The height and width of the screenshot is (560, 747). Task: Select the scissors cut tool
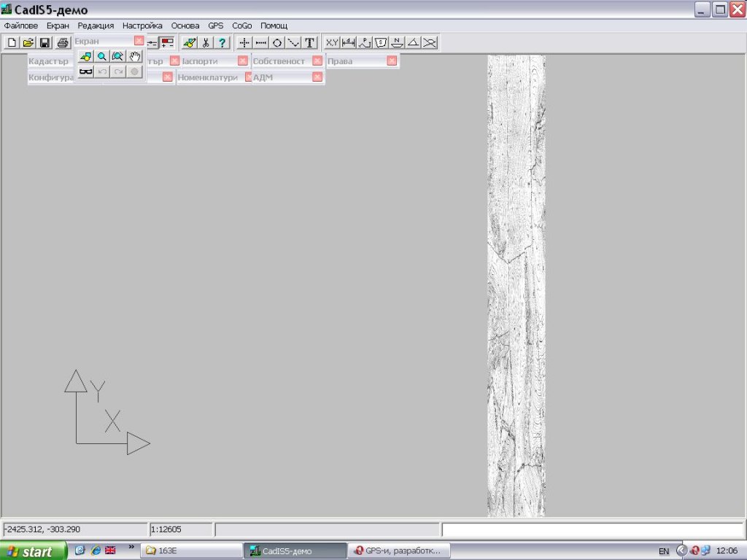pos(206,43)
